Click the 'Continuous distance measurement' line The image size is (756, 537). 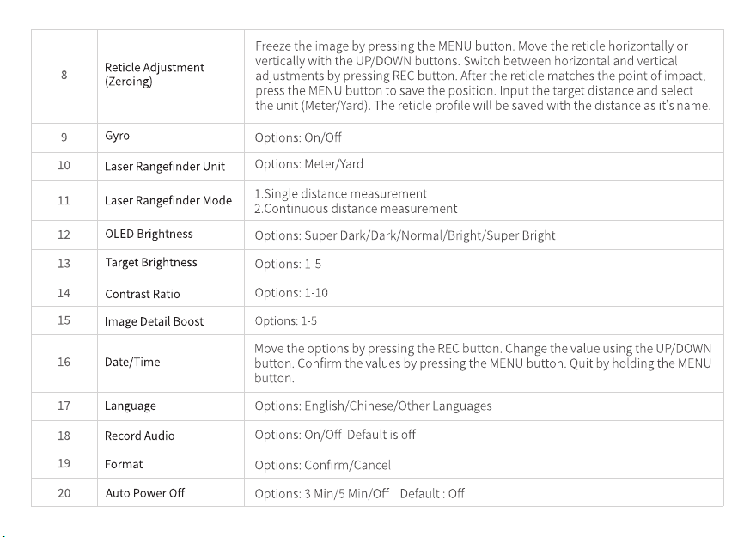tap(356, 209)
